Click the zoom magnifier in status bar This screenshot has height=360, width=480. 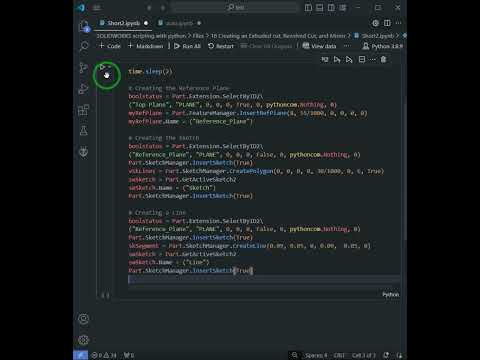pyautogui.click(x=295, y=355)
